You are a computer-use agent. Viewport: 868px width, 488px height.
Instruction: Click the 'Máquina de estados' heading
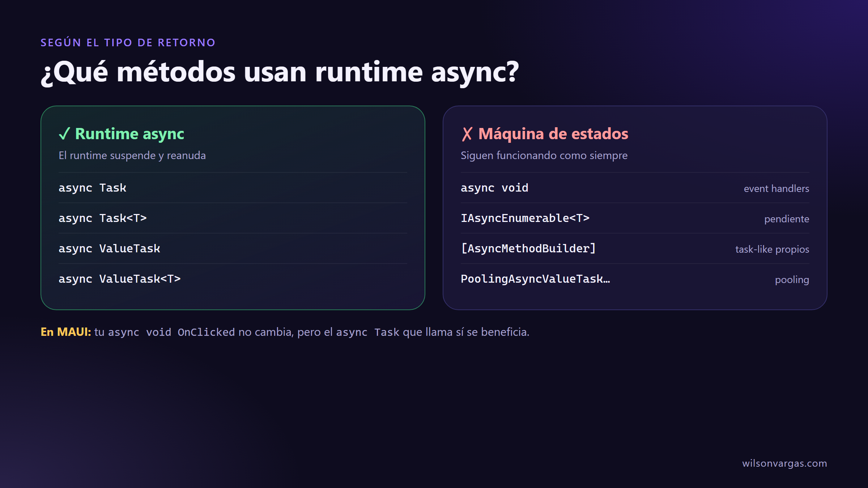[553, 134]
